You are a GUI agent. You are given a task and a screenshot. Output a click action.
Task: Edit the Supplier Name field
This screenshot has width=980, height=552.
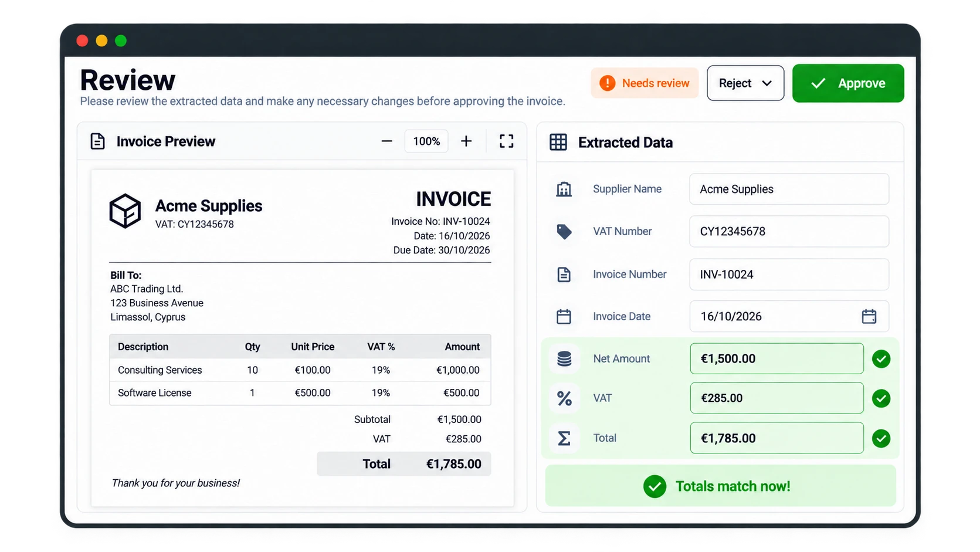coord(789,189)
